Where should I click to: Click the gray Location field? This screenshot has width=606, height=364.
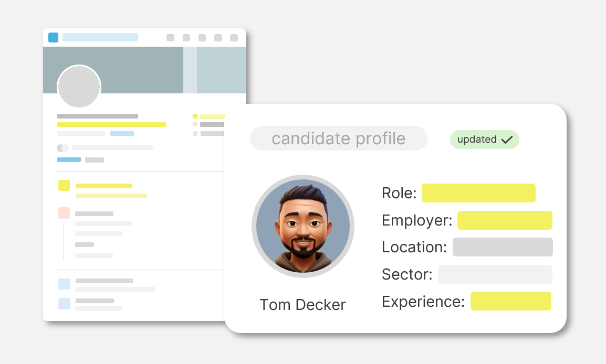(503, 247)
